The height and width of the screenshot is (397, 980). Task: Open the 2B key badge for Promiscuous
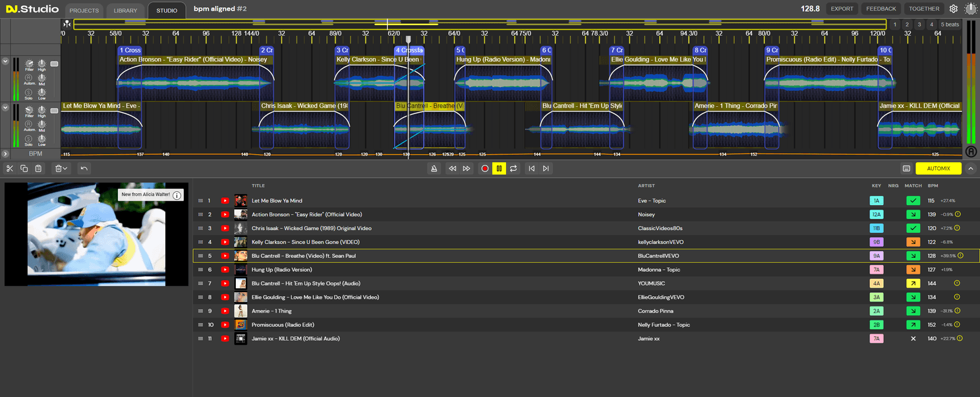point(876,325)
